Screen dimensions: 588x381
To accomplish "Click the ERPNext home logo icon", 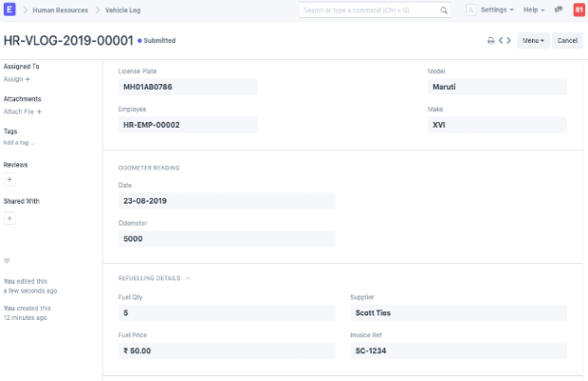I will 10,10.
